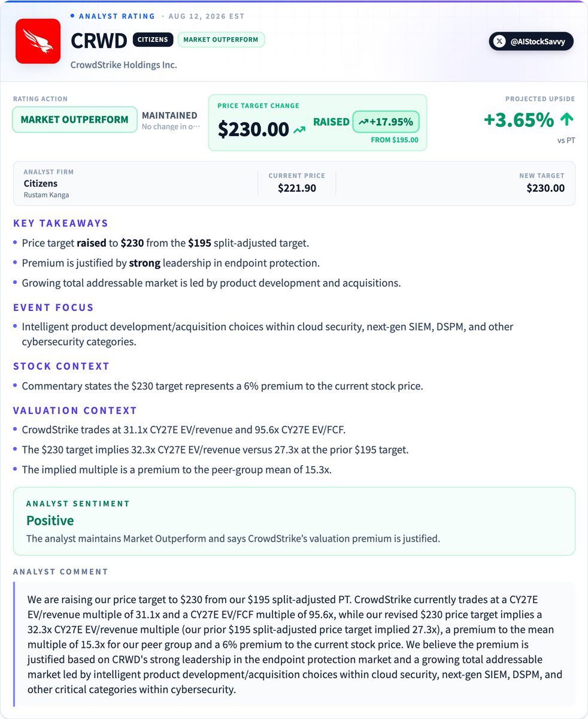
Task: Click the Rustam Kanga analyst name
Action: (46, 195)
